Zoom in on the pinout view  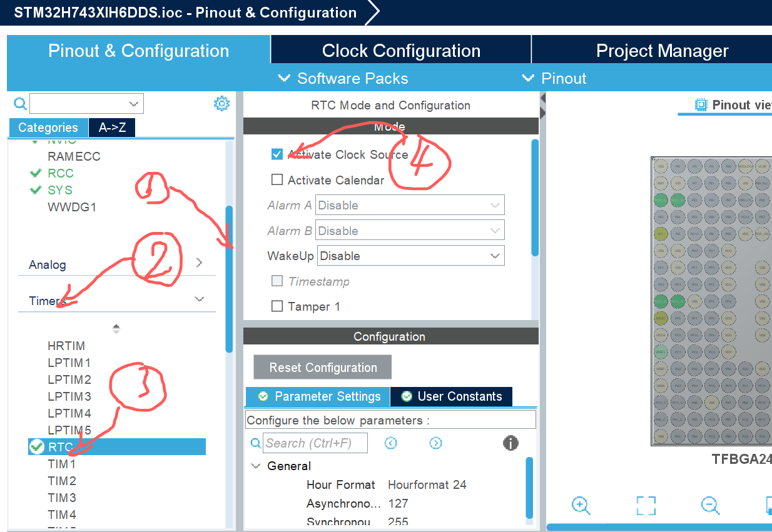pos(581,505)
